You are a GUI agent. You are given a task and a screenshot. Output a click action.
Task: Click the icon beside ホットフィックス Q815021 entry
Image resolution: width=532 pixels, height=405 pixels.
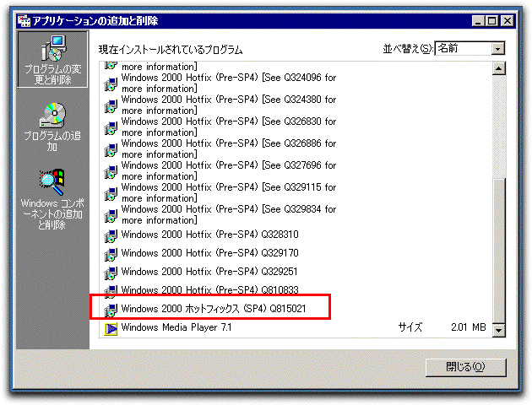pyautogui.click(x=111, y=310)
